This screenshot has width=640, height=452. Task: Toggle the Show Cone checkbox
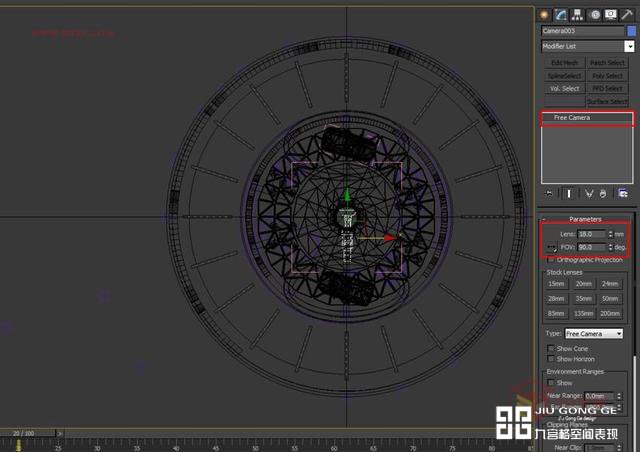coord(550,348)
